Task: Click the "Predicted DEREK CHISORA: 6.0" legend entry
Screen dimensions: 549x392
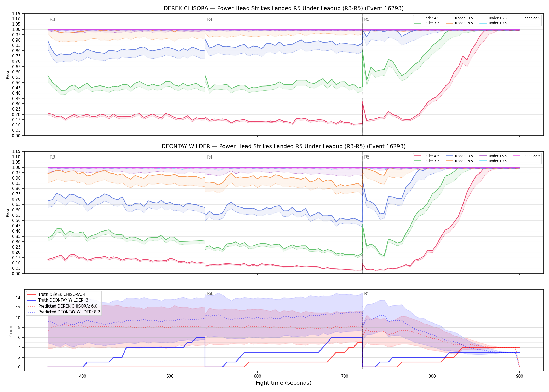Action: [x=62, y=306]
